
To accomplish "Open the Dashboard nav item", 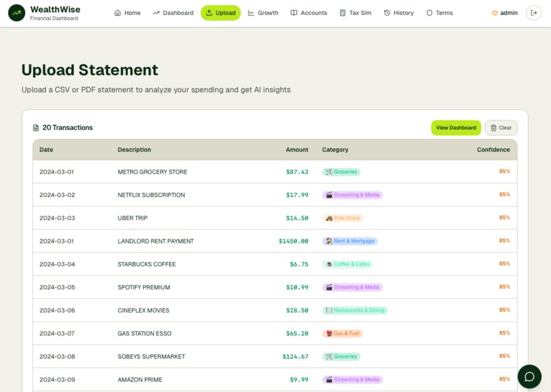I will (x=173, y=13).
